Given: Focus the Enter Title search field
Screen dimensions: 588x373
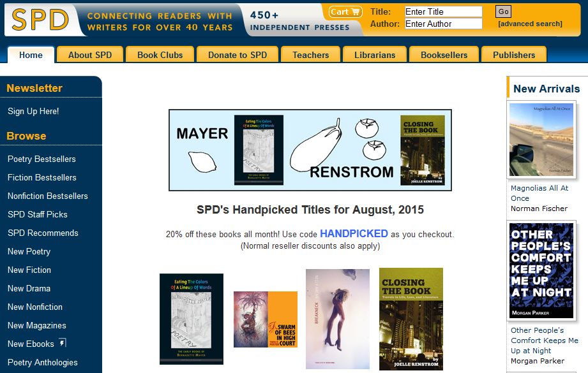Looking at the screenshot, I should pos(443,11).
